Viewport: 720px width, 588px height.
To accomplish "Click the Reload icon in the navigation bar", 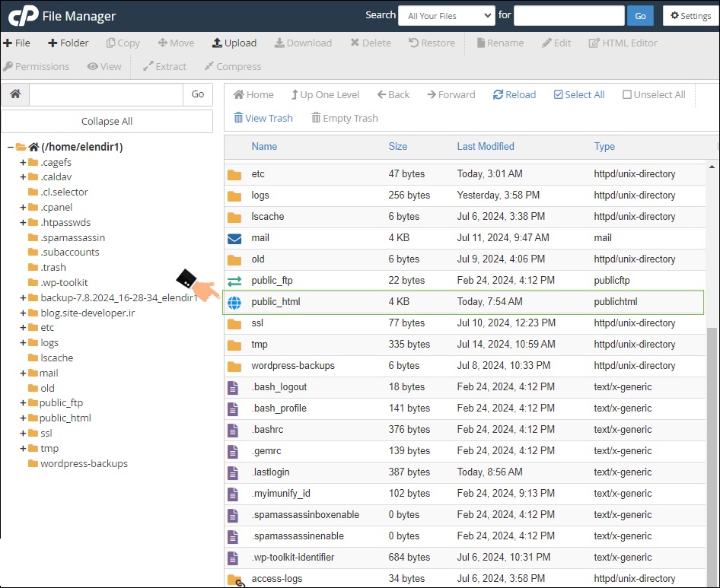I will 498,95.
